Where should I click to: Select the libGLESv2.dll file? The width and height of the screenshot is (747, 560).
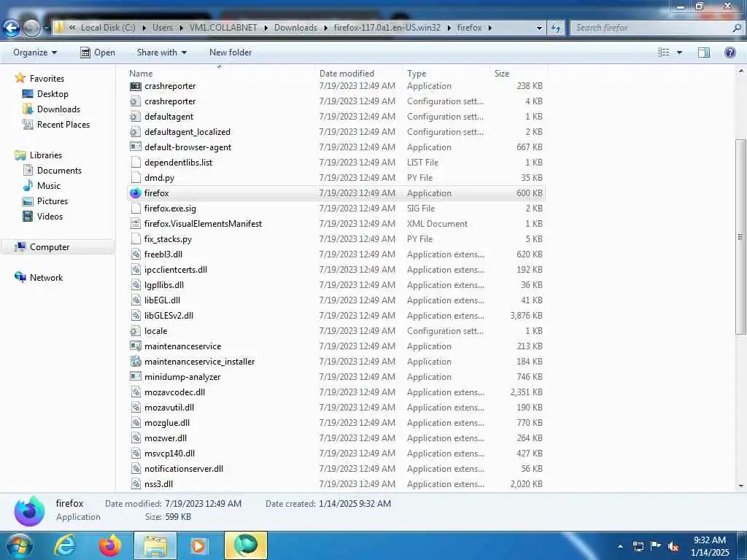pyautogui.click(x=336, y=315)
